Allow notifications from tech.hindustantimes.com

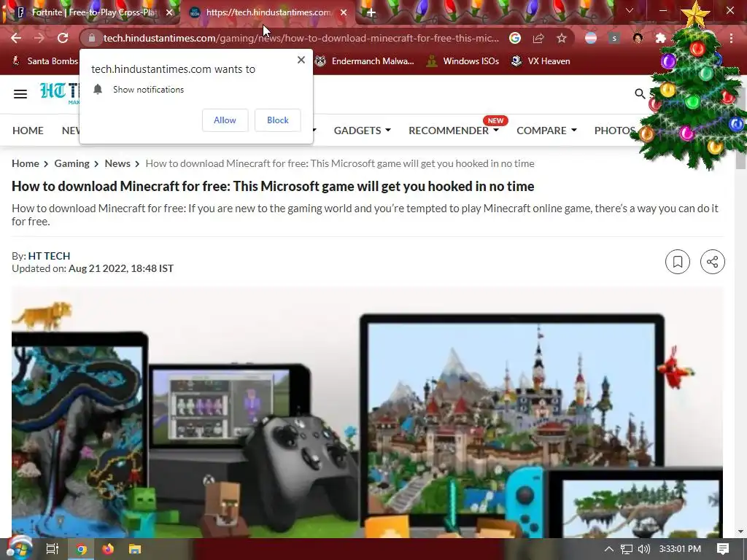(225, 120)
